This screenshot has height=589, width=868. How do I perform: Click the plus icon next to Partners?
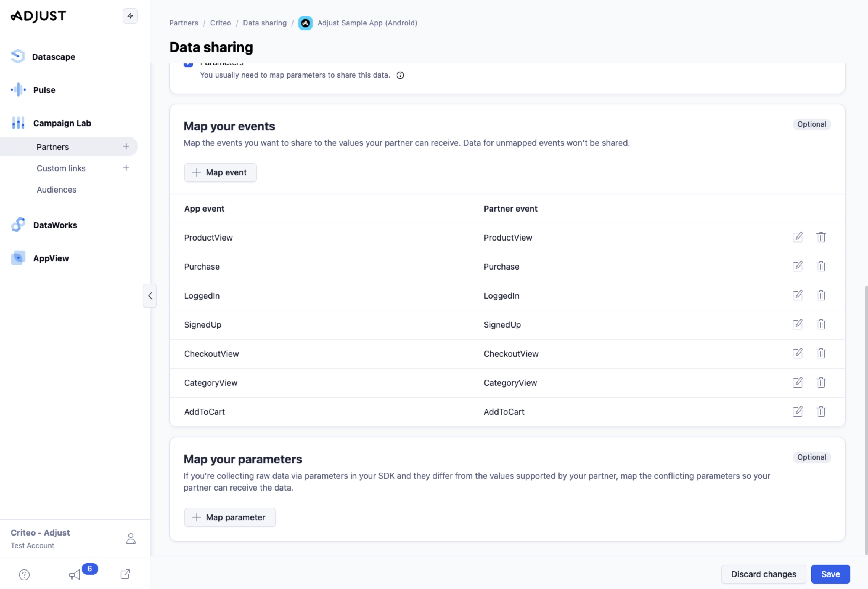(126, 146)
